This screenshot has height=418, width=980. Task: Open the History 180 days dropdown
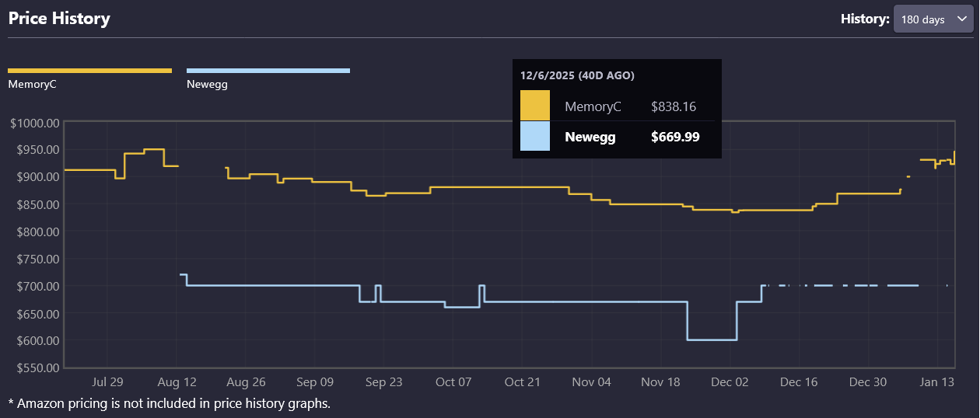point(933,19)
